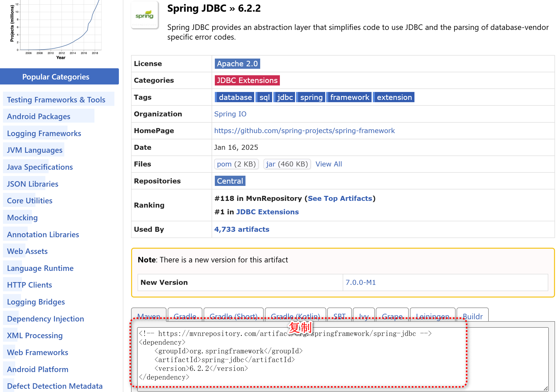Switch to the Maven tab
This screenshot has height=392, width=559.
149,315
